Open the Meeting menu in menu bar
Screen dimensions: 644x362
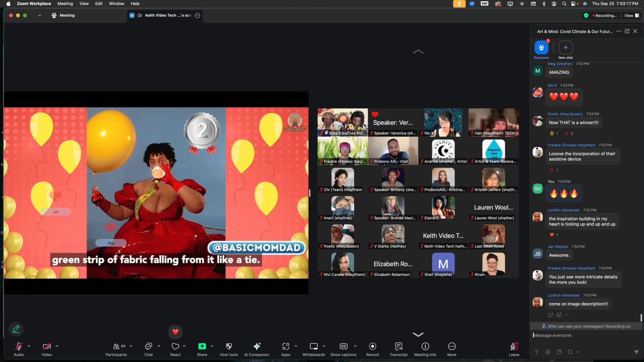click(x=65, y=4)
